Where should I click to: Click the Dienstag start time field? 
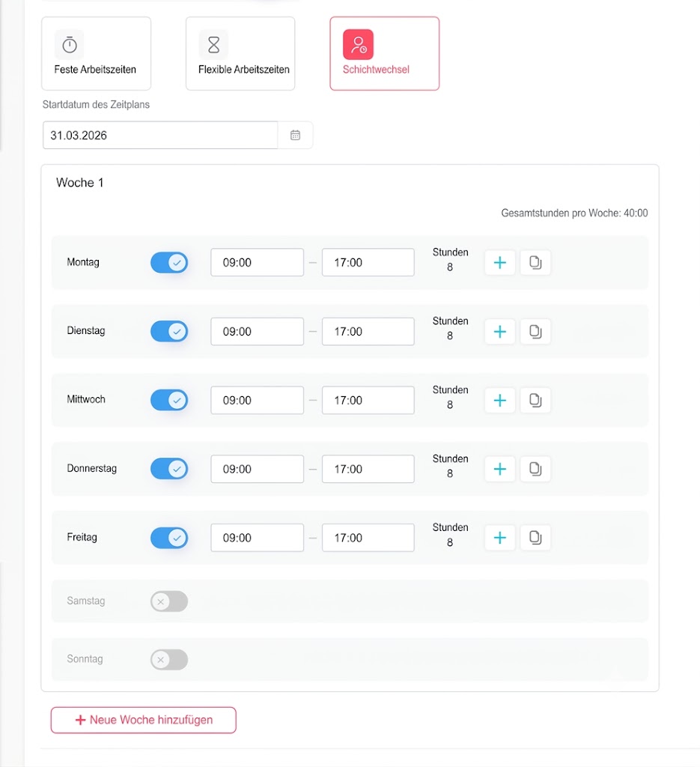coord(257,331)
